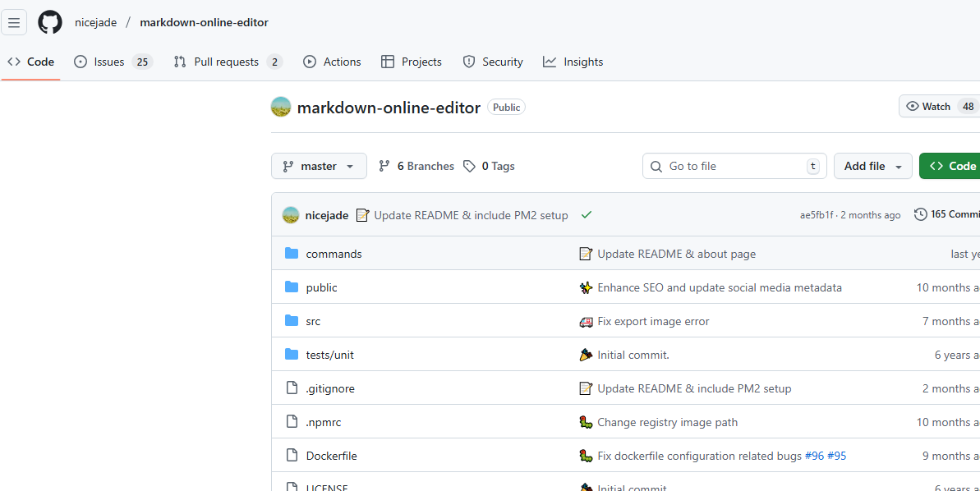Image resolution: width=980 pixels, height=491 pixels.
Task: Click inside the Go to file search field
Action: point(731,166)
